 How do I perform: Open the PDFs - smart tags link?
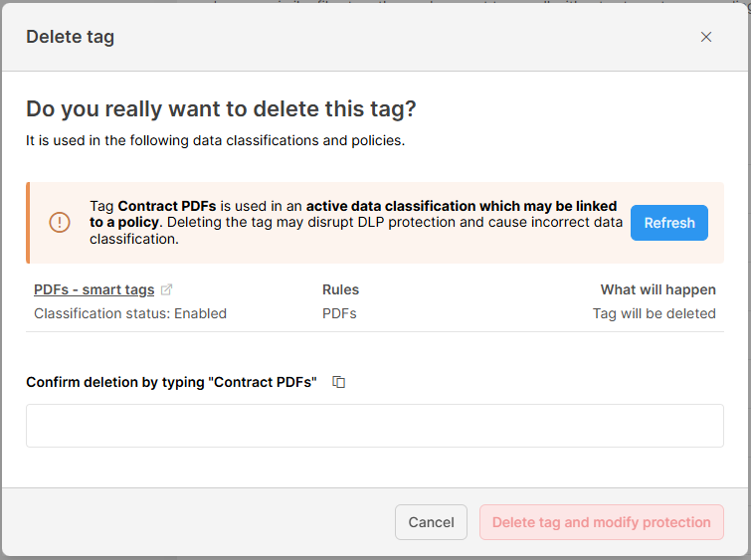point(94,289)
